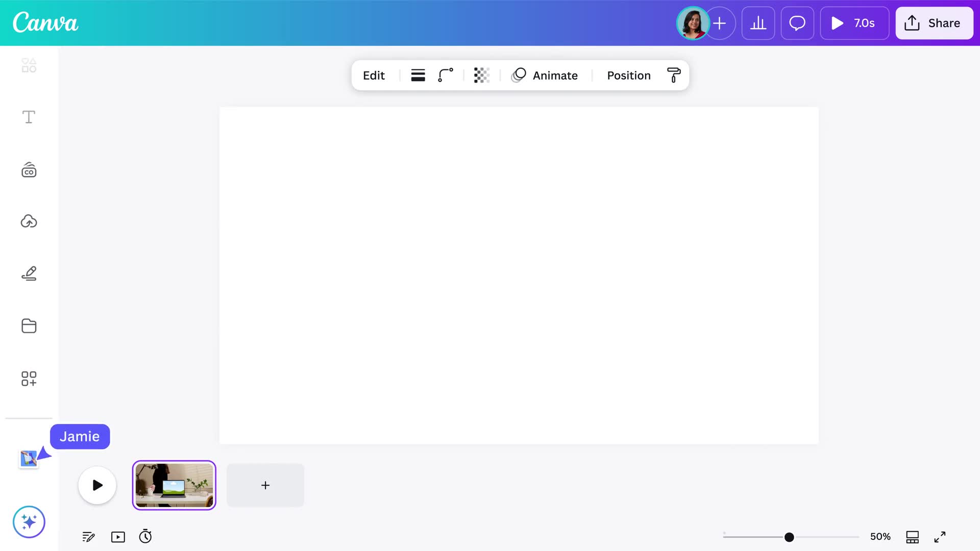The width and height of the screenshot is (980, 551).
Task: Toggle grid view of pages
Action: [x=912, y=537]
